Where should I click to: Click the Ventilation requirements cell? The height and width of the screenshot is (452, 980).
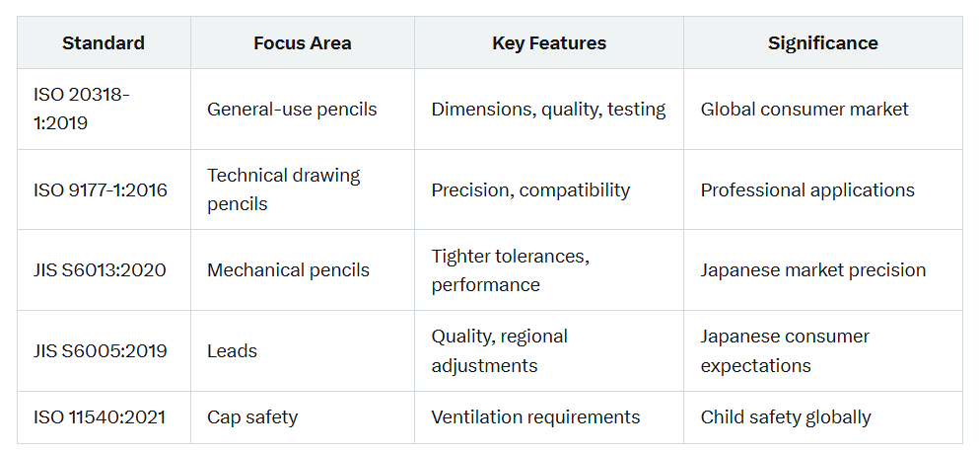(549, 416)
